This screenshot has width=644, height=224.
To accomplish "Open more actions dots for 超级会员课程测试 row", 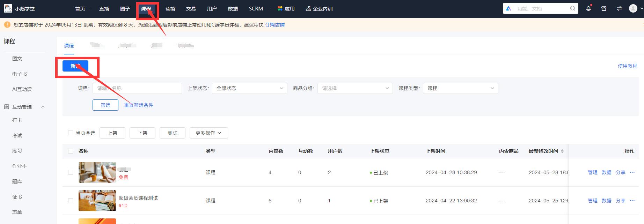I will [632, 201].
